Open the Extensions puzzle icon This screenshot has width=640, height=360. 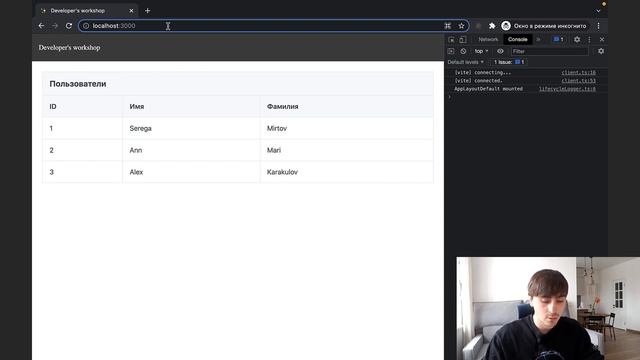pos(492,26)
